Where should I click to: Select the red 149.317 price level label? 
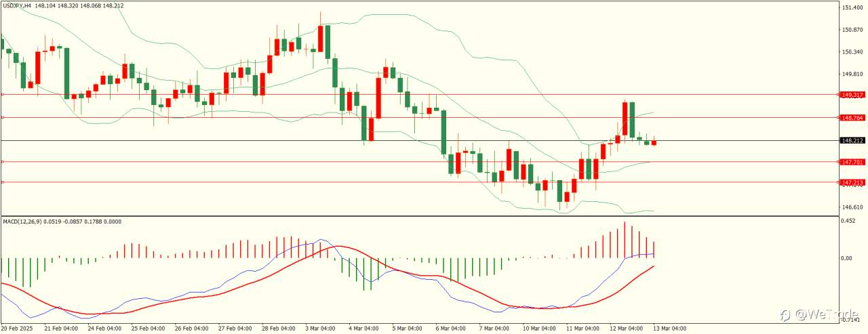click(x=852, y=95)
